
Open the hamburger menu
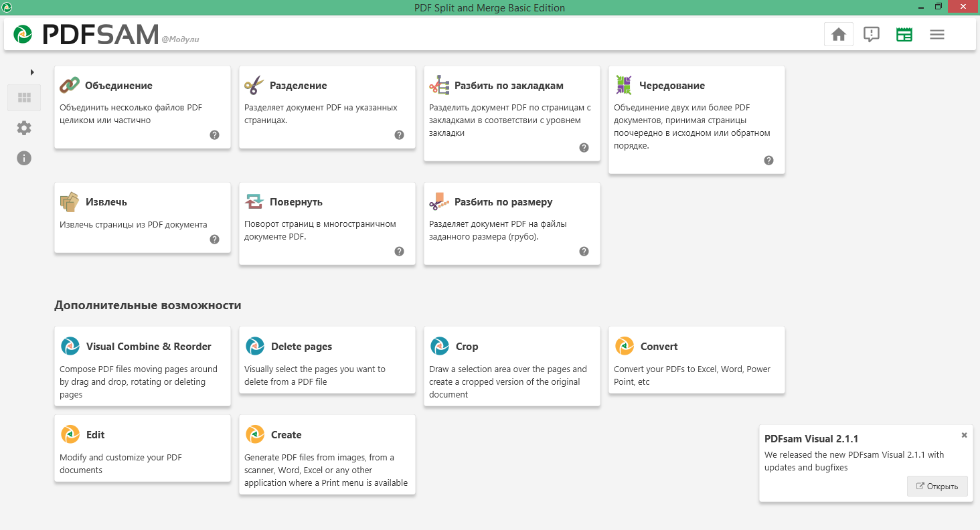(x=937, y=34)
